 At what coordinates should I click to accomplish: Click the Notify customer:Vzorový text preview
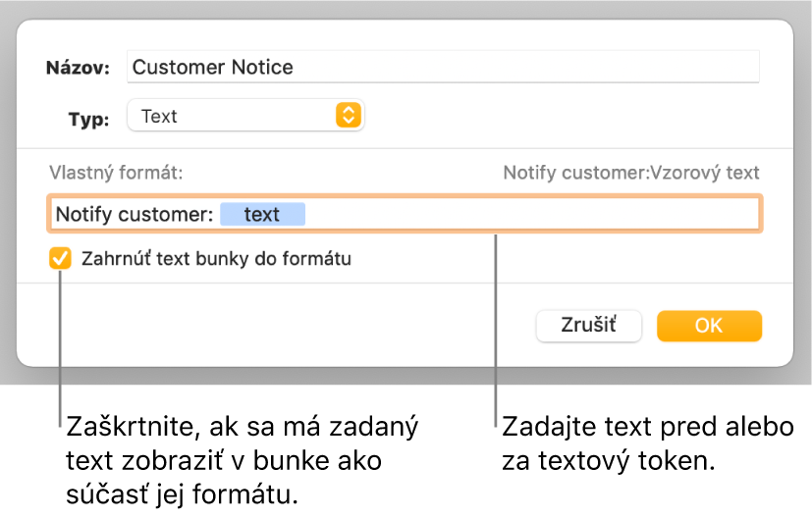630,173
